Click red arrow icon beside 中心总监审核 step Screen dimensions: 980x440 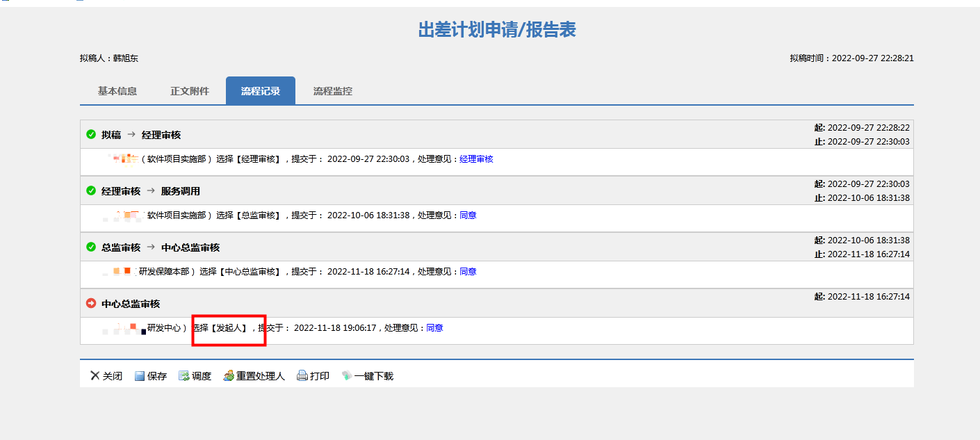[91, 303]
